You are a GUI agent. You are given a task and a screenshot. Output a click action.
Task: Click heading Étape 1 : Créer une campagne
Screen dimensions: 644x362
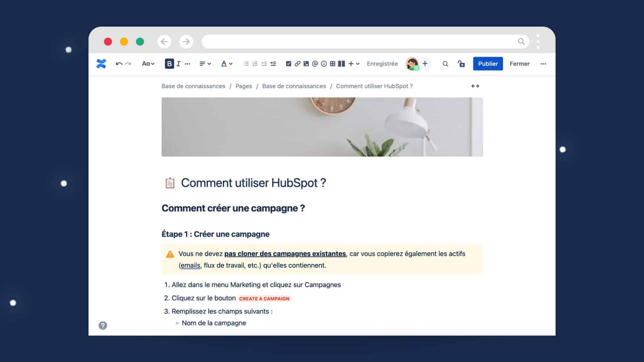[x=215, y=234]
